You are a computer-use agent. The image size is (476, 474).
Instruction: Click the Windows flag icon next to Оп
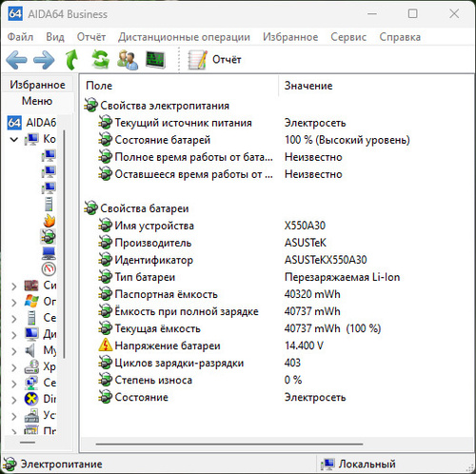pyautogui.click(x=31, y=301)
